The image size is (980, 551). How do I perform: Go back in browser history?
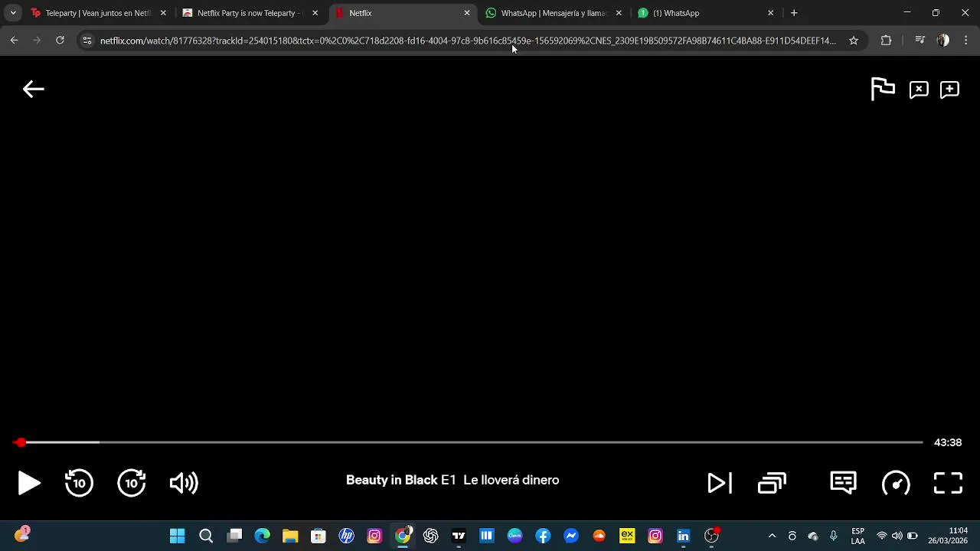[14, 41]
